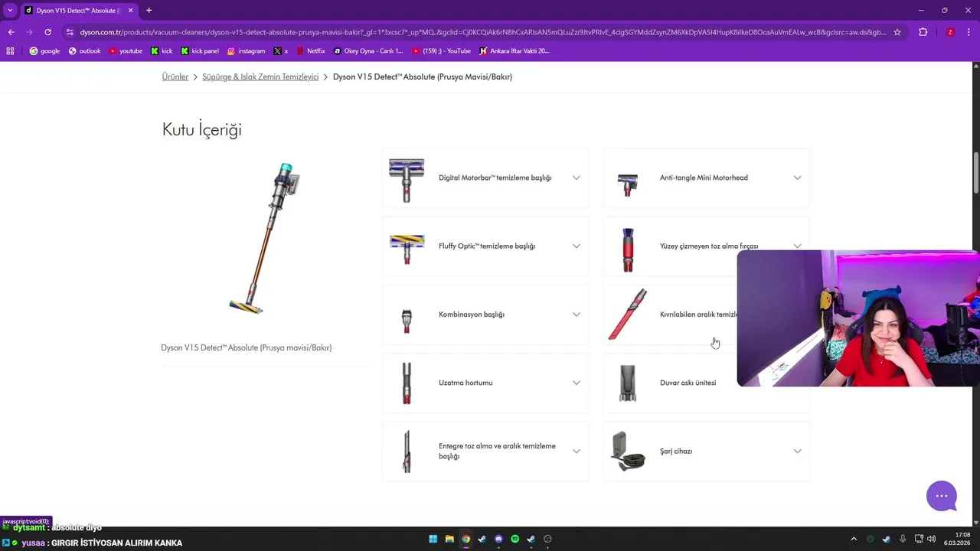Click the Kıvrılabilen aralık tool thumbnail
980x551 pixels.
(628, 315)
